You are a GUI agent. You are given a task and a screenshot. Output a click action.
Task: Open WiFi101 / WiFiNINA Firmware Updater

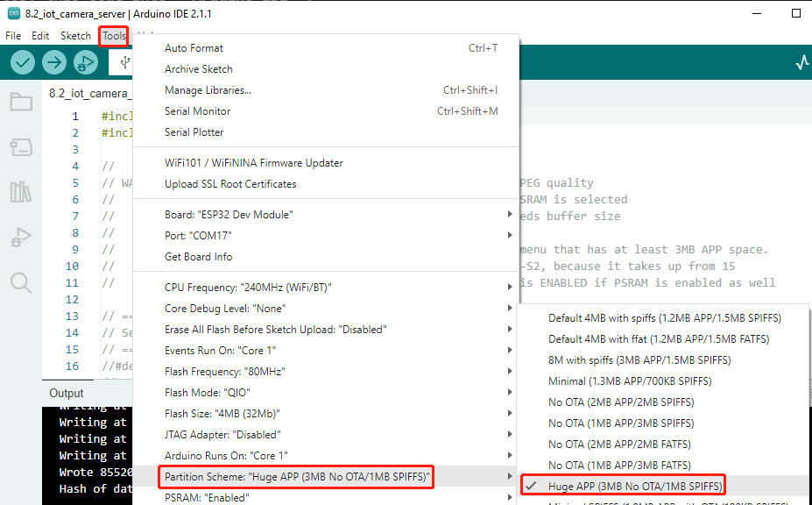point(326,163)
